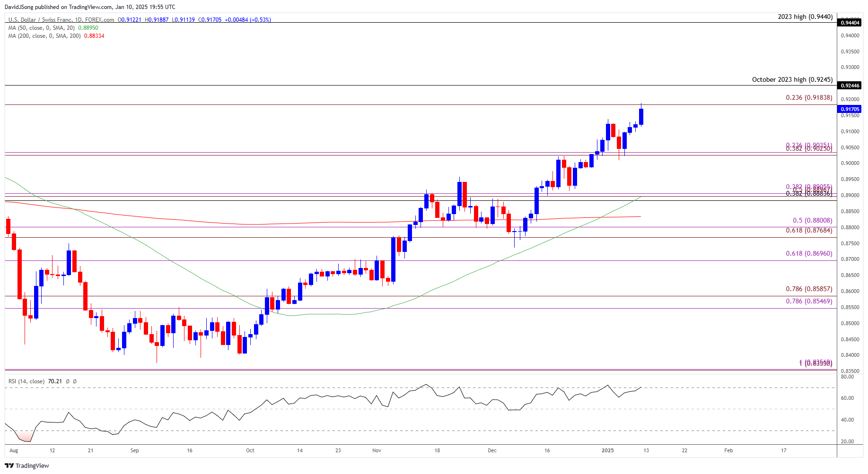
Task: Click the 0.786 (0.85469) Fibonacci label
Action: point(809,301)
